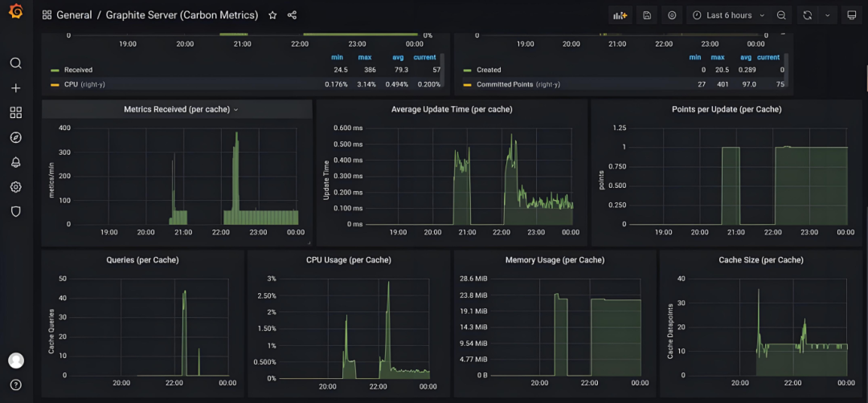Open the Explore compass icon
Image resolution: width=868 pixels, height=403 pixels.
coord(16,137)
